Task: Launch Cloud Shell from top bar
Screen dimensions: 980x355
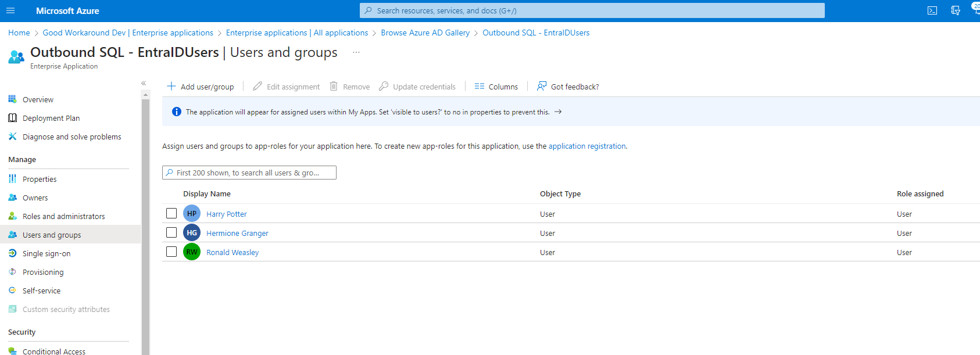Action: (x=932, y=10)
